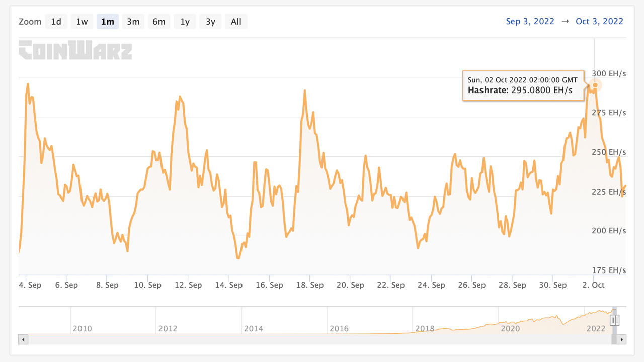Switch zoom range to 3m
The height and width of the screenshot is (362, 644).
point(133,22)
